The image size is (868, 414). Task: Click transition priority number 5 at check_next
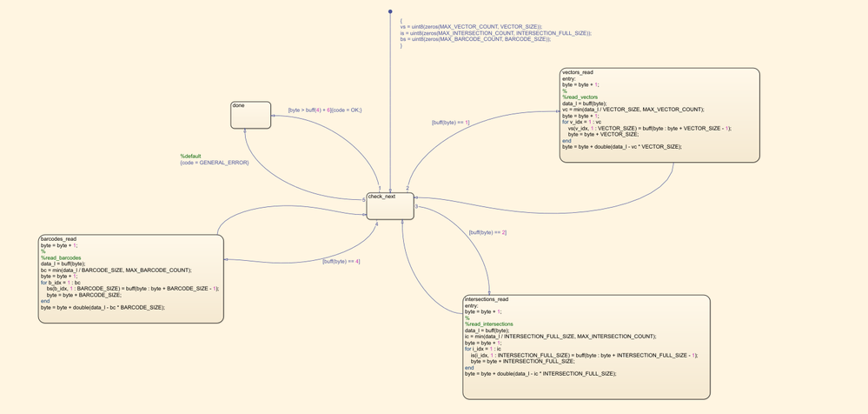click(364, 199)
